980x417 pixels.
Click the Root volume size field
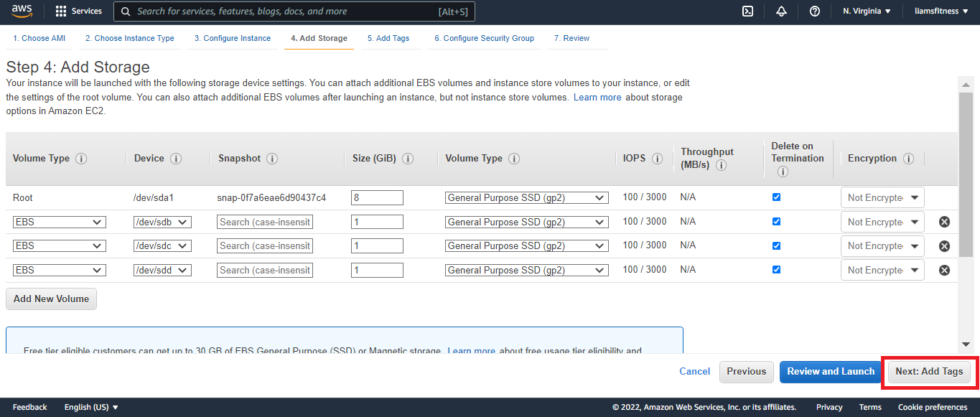[x=377, y=198]
